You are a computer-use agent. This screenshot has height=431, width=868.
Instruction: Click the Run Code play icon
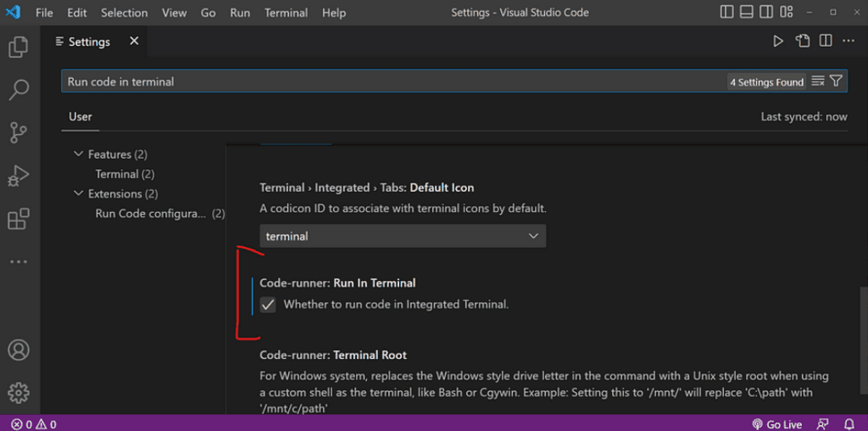778,41
